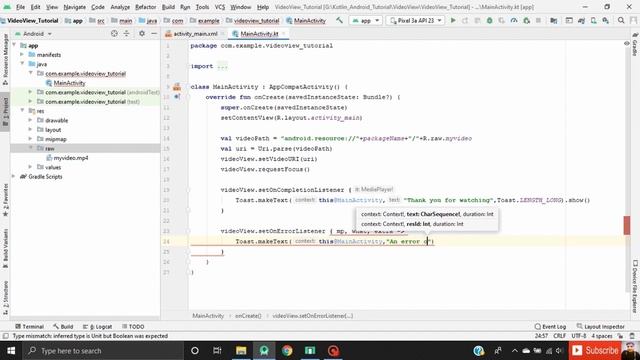Click in the Windows search box

(103, 351)
